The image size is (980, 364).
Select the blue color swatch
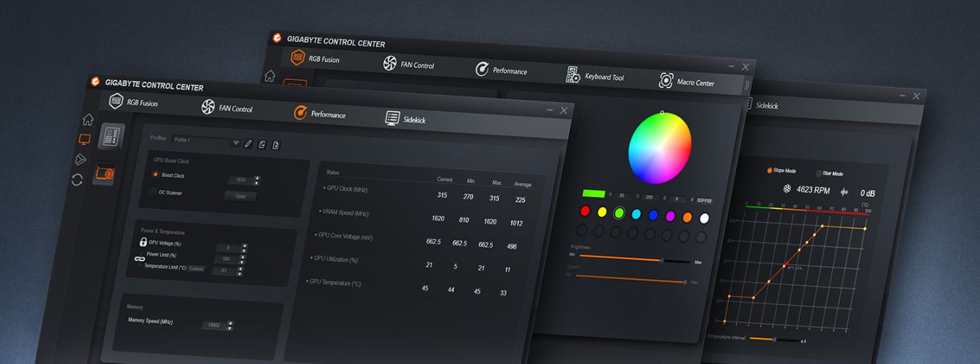tap(654, 215)
